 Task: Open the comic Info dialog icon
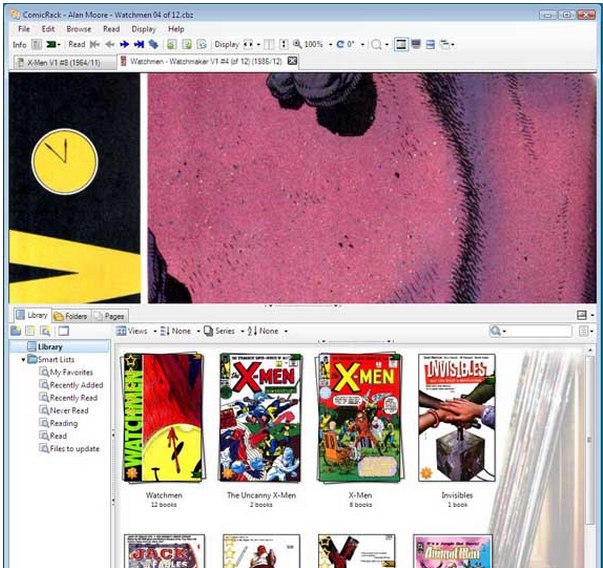tap(37, 45)
